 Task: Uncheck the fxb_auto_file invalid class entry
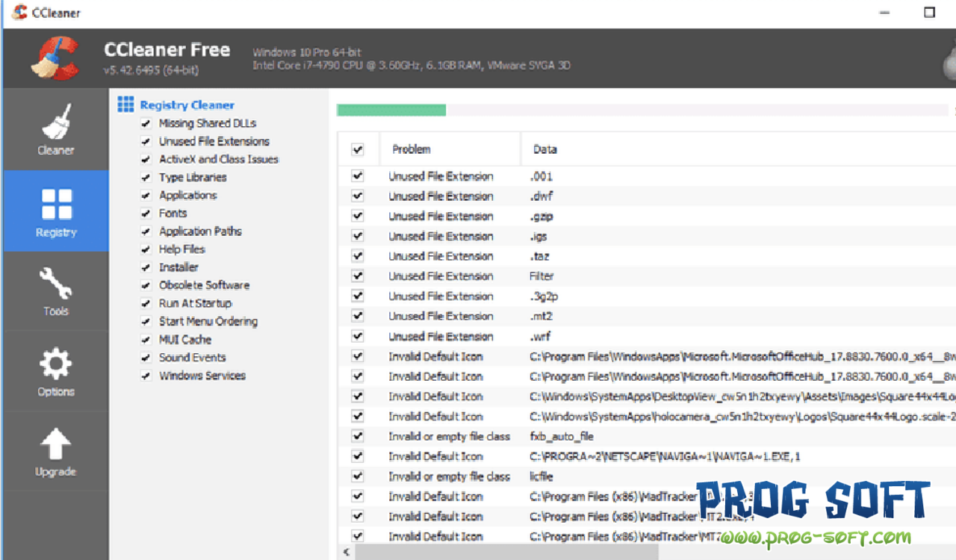(357, 436)
